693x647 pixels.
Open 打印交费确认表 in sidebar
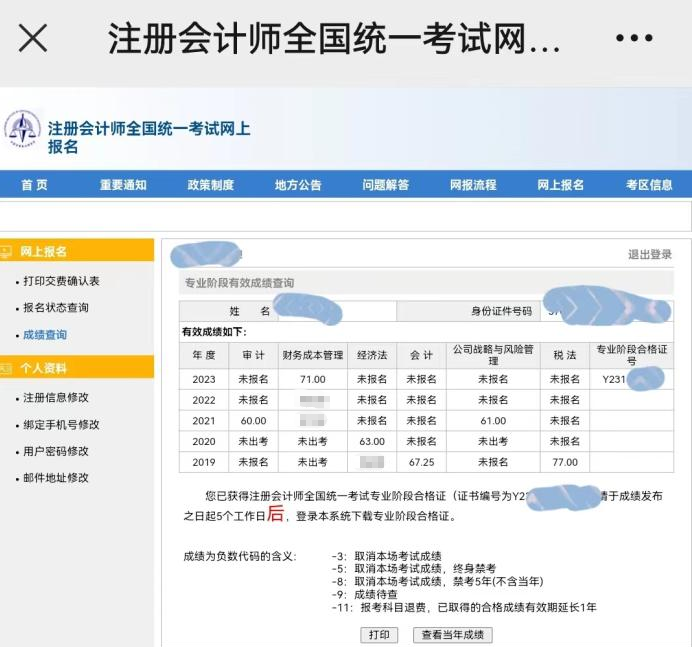click(x=61, y=281)
